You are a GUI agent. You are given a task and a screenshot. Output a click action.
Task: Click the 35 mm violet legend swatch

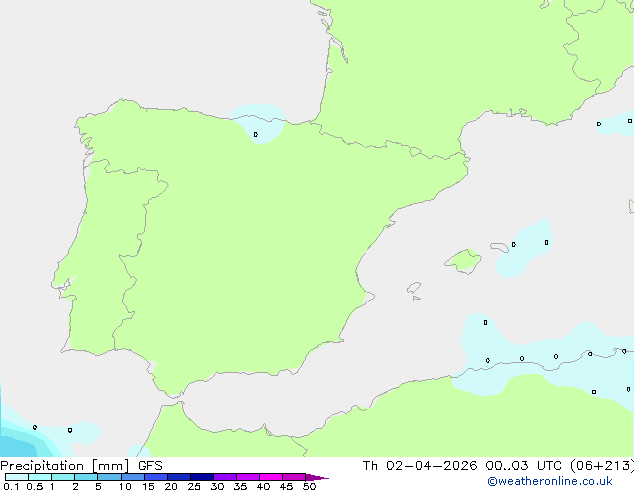(x=248, y=477)
